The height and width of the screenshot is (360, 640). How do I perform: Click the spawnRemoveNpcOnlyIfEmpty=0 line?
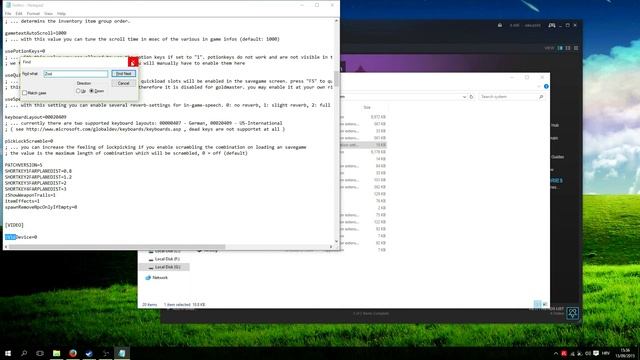pos(41,207)
